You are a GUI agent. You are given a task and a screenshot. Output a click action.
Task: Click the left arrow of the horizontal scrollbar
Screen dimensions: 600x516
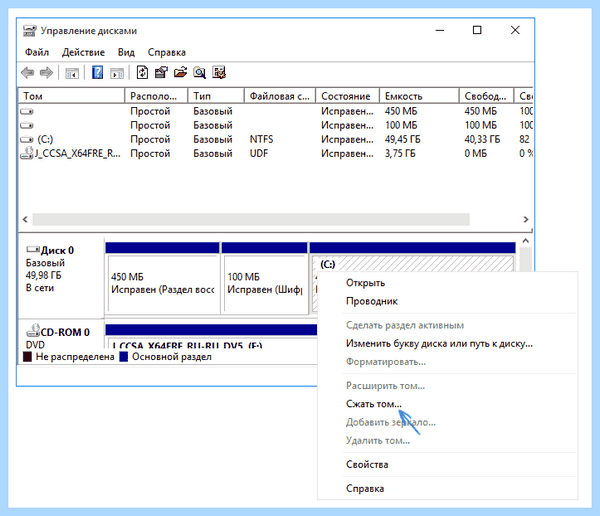[25, 219]
